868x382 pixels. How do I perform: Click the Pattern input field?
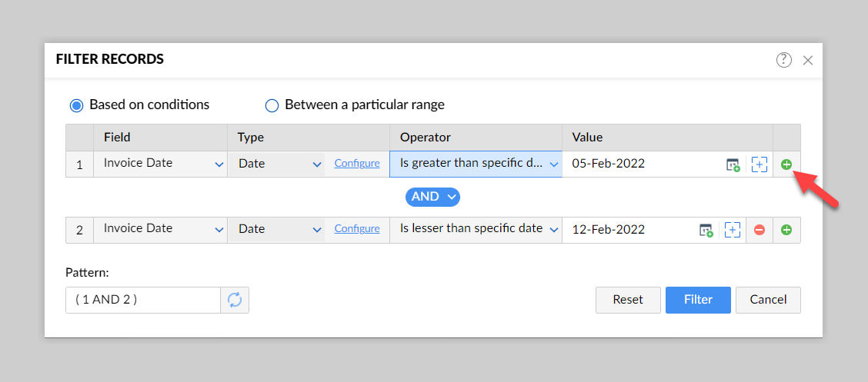point(143,301)
